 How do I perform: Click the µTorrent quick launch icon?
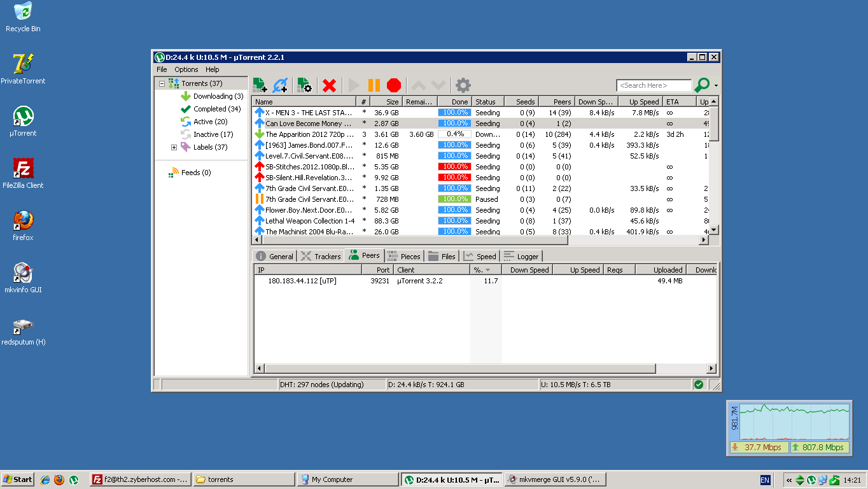pos(74,479)
